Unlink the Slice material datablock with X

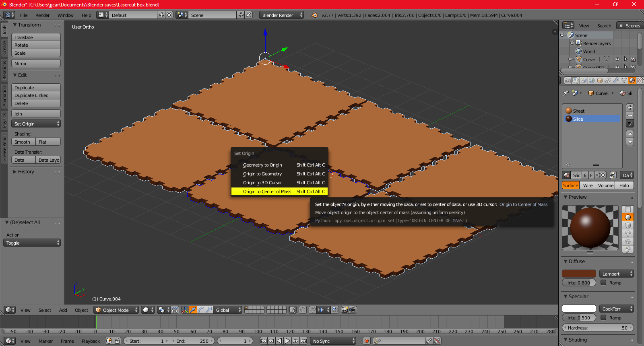click(x=603, y=175)
